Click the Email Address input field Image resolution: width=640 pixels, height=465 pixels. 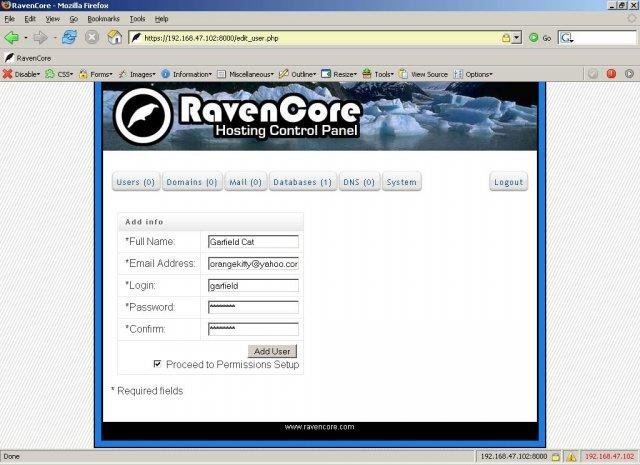coord(253,264)
